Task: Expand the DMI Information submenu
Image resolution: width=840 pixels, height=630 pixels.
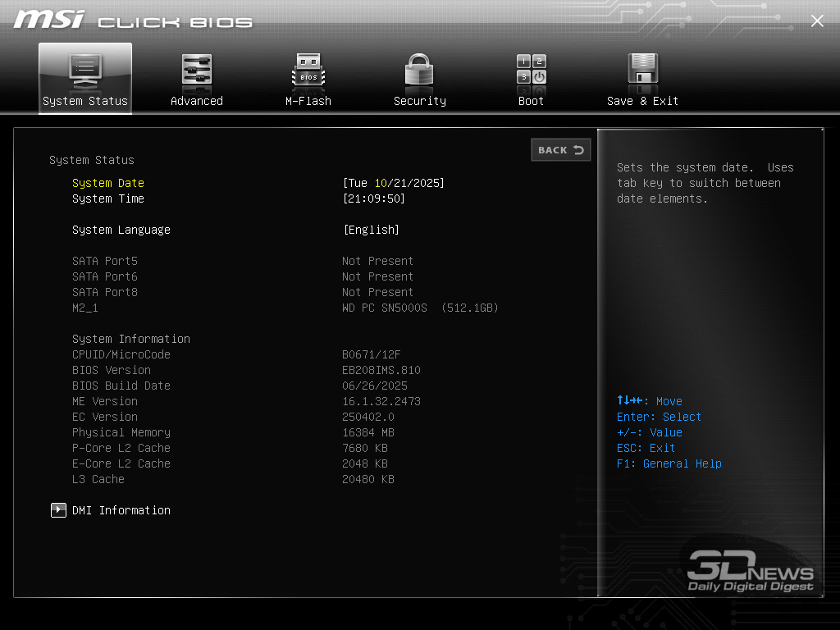Action: (121, 510)
